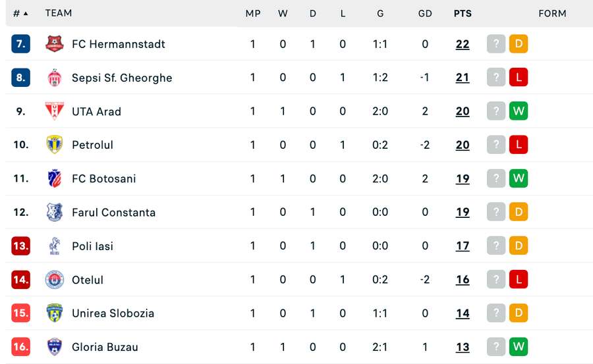Sort standings by GD column header
Screen dimensions: 593x364
pos(425,13)
